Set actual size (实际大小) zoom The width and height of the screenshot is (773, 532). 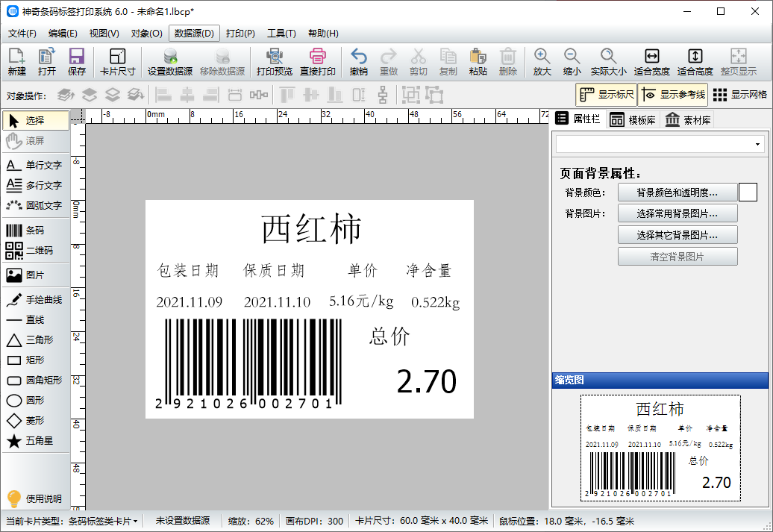[x=608, y=62]
